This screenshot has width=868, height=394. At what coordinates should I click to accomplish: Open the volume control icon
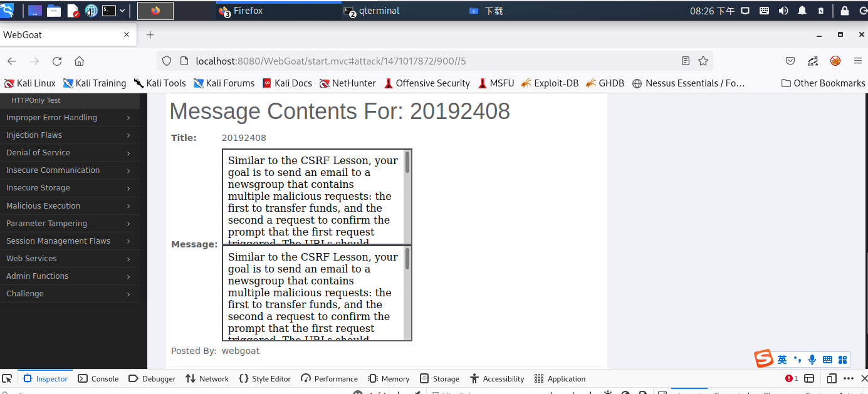(x=783, y=11)
